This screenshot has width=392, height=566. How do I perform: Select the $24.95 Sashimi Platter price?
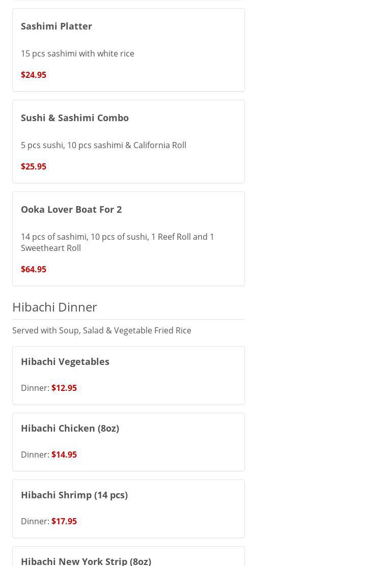tap(34, 75)
